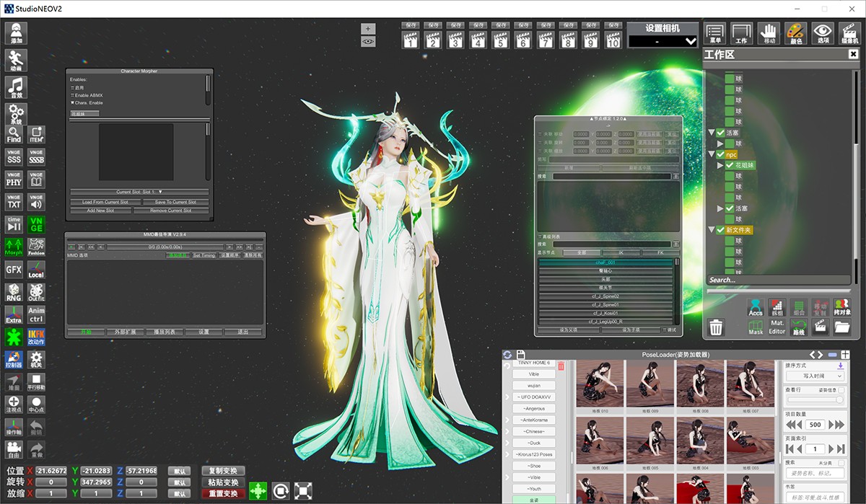Click the Anim ctrl icon

36,314
